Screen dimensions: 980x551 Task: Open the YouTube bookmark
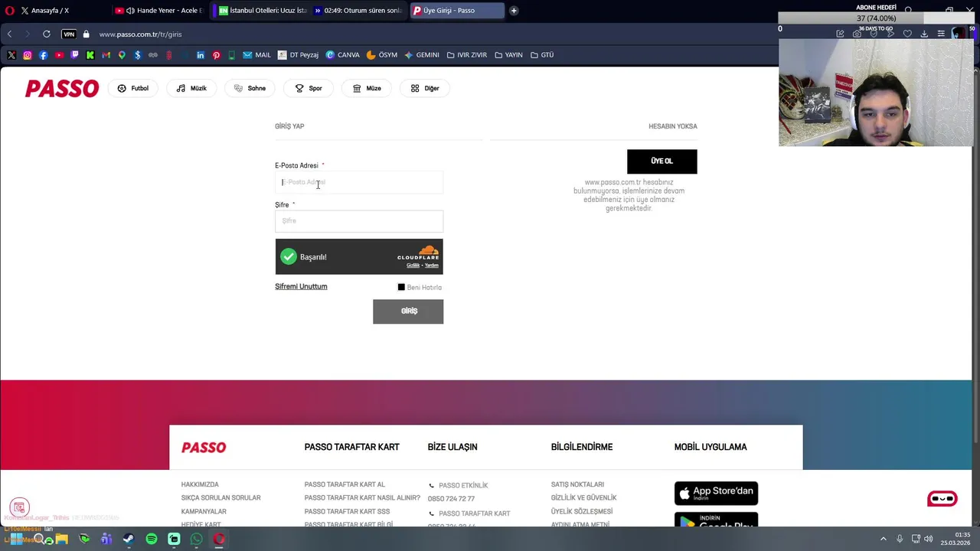[x=59, y=55]
